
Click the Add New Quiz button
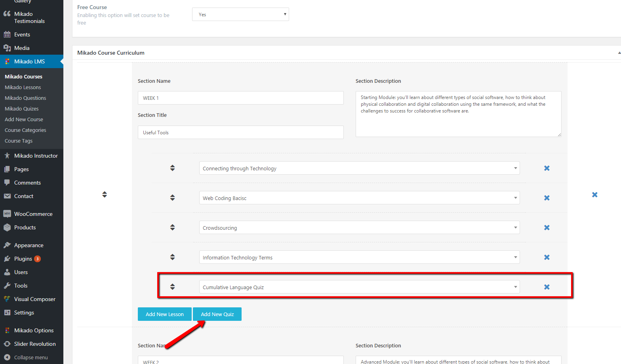(217, 314)
